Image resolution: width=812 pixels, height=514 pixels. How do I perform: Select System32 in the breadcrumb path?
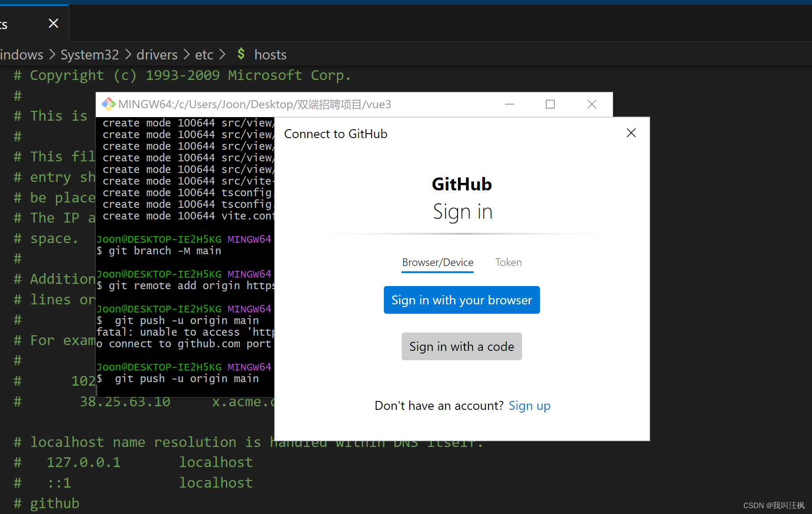pyautogui.click(x=90, y=55)
